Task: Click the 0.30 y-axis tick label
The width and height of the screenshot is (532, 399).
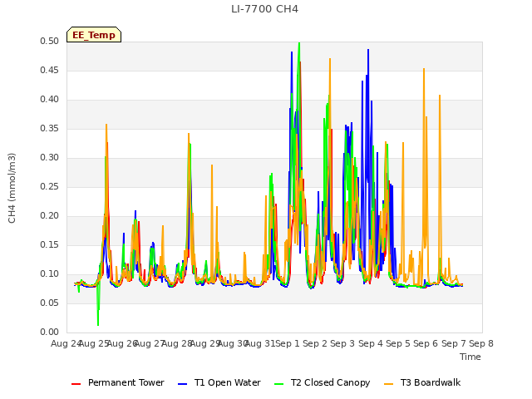Action: click(50, 158)
